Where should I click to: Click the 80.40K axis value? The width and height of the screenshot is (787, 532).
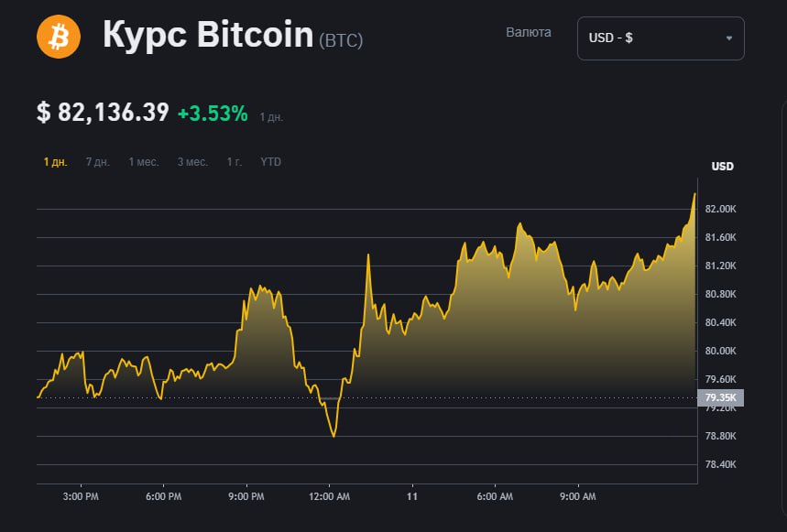coord(720,322)
